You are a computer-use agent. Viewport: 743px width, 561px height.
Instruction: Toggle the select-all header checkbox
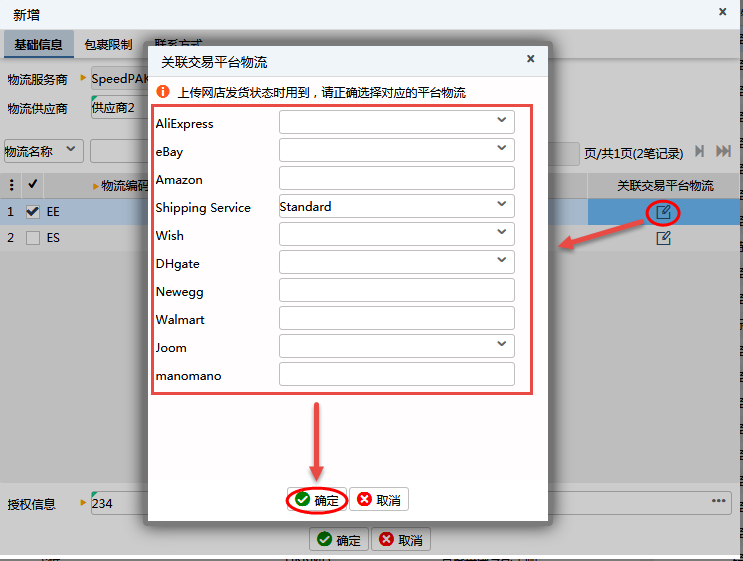pyautogui.click(x=33, y=185)
